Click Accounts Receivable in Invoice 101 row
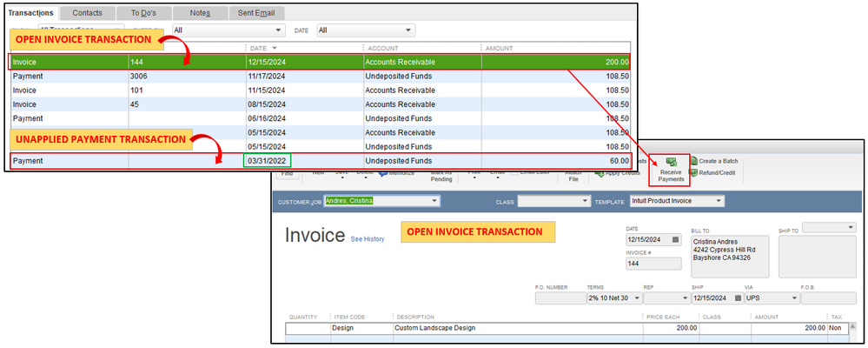The width and height of the screenshot is (868, 348). click(x=401, y=90)
